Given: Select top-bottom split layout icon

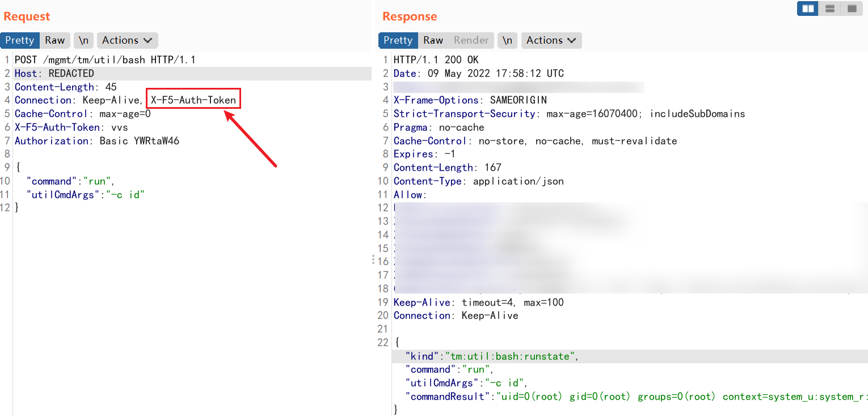Looking at the screenshot, I should [x=829, y=9].
